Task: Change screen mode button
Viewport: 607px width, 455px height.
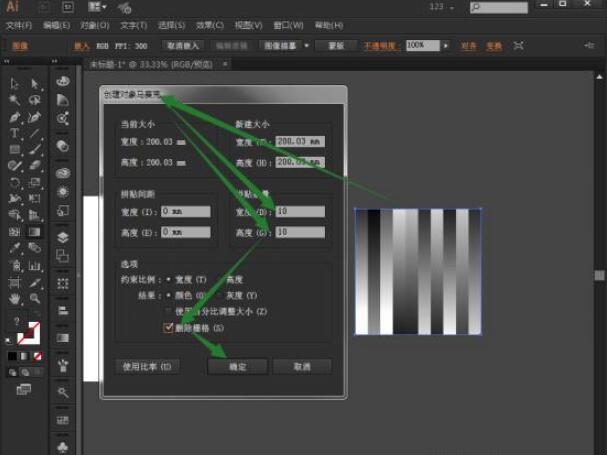Action: (x=24, y=389)
